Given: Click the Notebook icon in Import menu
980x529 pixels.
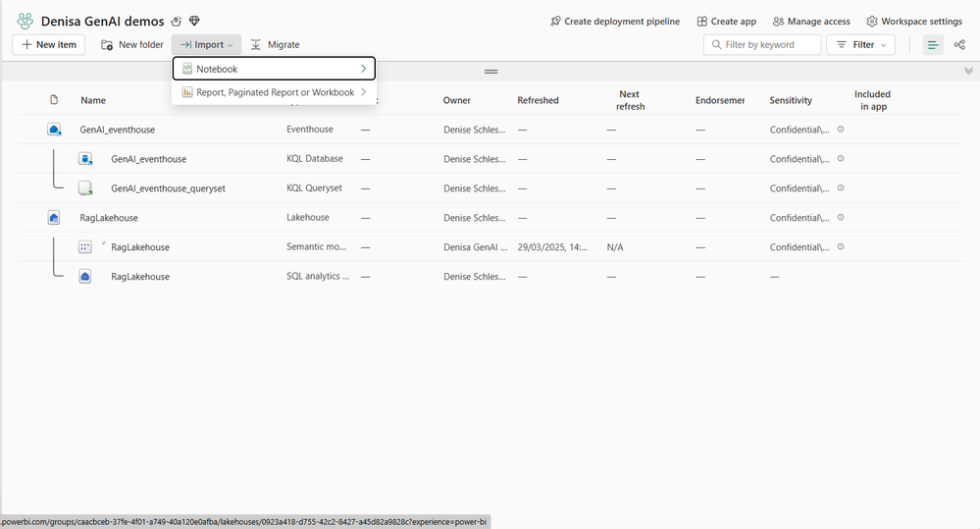Looking at the screenshot, I should pos(186,69).
